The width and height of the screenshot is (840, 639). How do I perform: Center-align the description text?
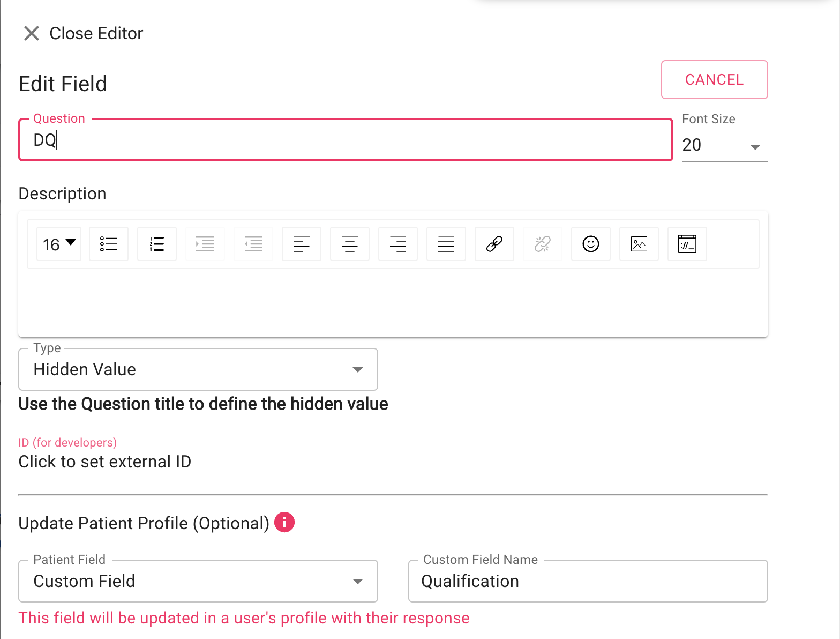(x=350, y=244)
